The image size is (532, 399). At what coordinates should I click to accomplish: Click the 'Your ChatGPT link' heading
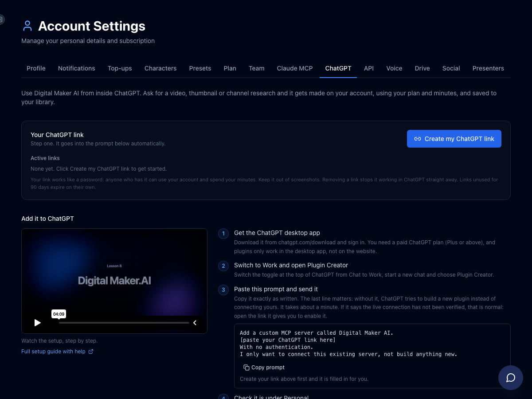click(x=57, y=135)
